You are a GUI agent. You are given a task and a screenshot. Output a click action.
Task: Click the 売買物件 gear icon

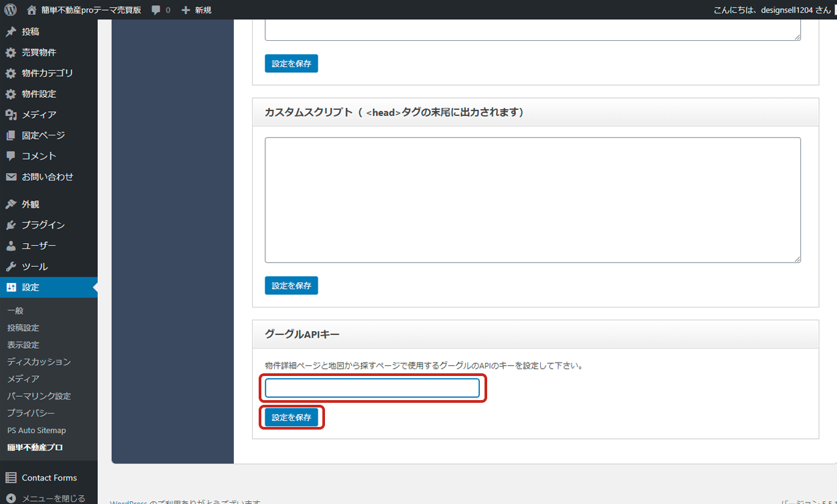tap(11, 52)
